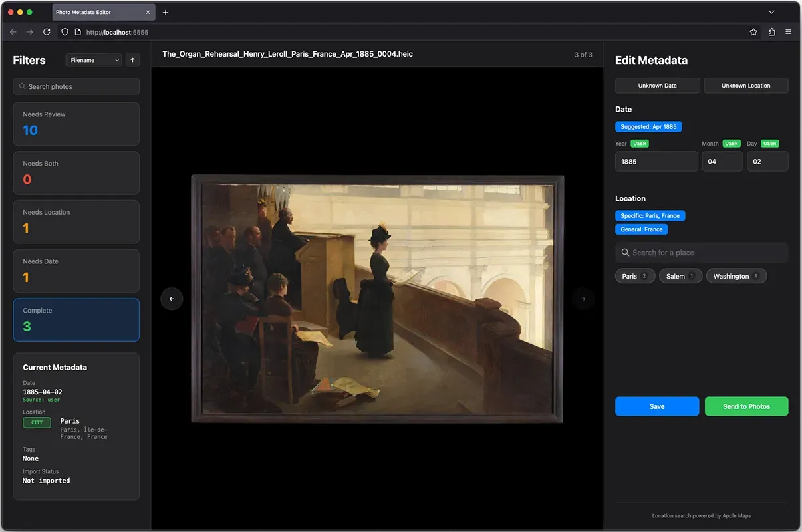Click the 'Source: user' text
802x532 pixels.
(41, 400)
